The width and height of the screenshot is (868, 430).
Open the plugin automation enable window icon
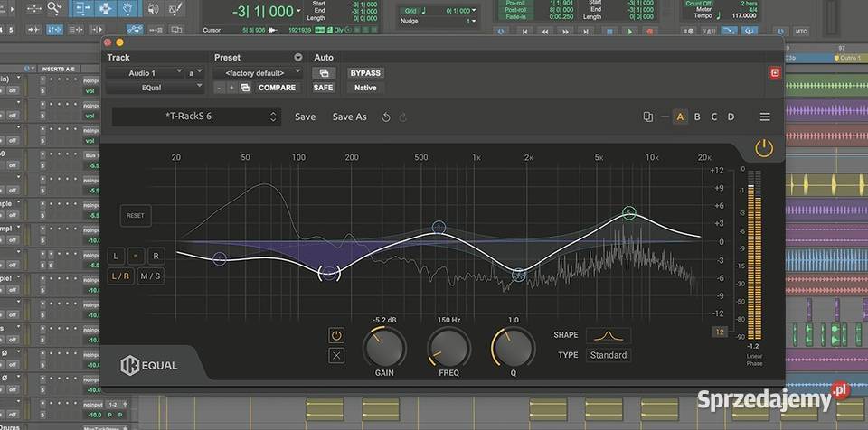click(324, 73)
